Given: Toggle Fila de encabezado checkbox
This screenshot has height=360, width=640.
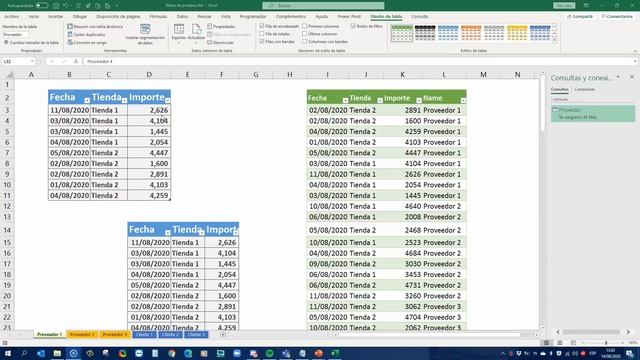Looking at the screenshot, I should [x=262, y=26].
